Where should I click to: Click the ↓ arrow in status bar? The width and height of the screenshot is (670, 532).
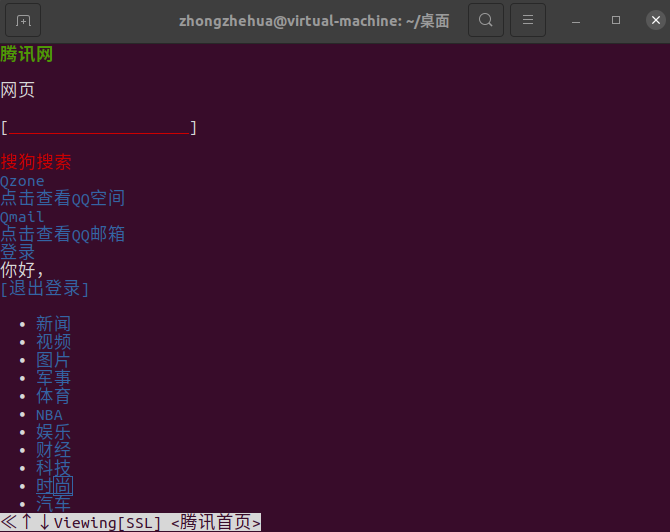(44, 522)
